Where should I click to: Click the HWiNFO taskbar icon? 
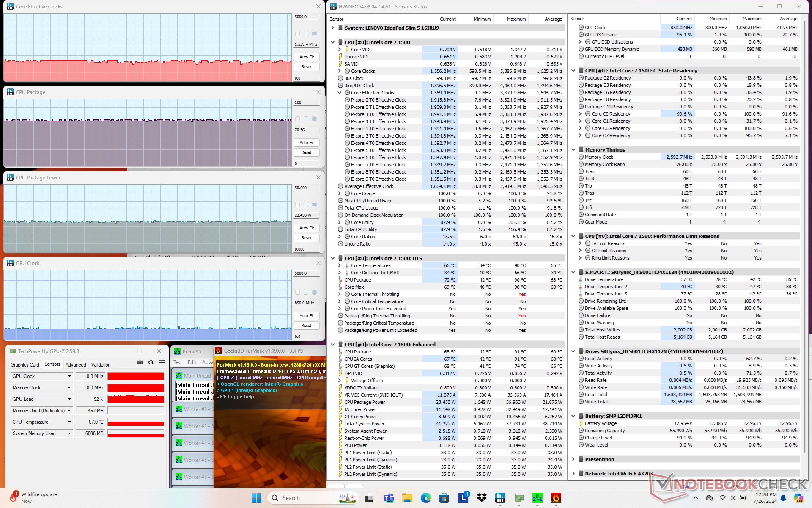[x=500, y=498]
